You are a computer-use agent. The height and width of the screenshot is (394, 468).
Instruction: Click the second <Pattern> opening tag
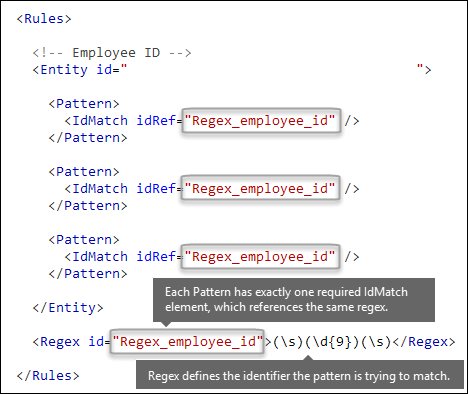[84, 172]
